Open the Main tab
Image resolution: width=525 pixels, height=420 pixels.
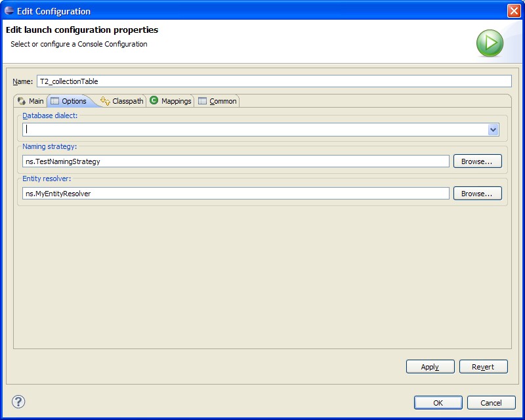pyautogui.click(x=30, y=101)
